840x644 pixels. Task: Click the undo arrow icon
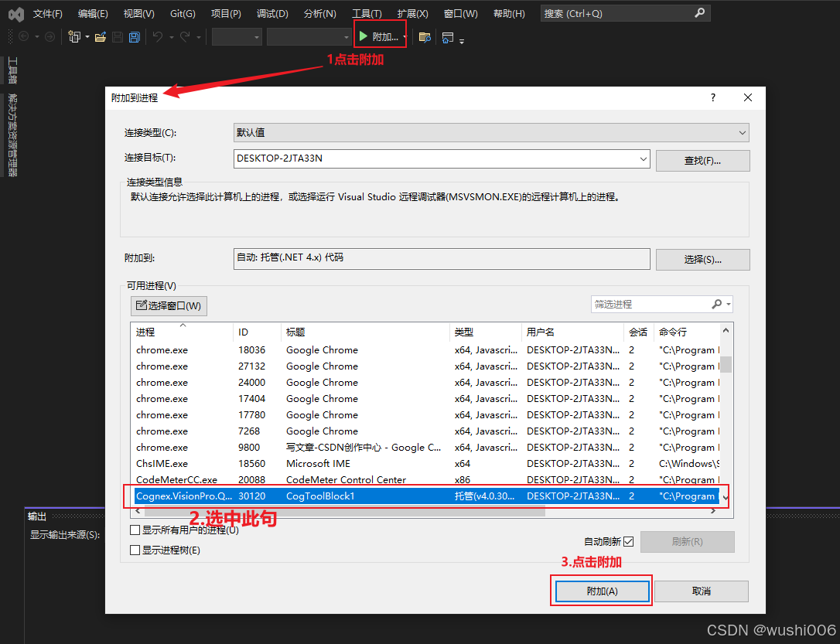pyautogui.click(x=158, y=36)
